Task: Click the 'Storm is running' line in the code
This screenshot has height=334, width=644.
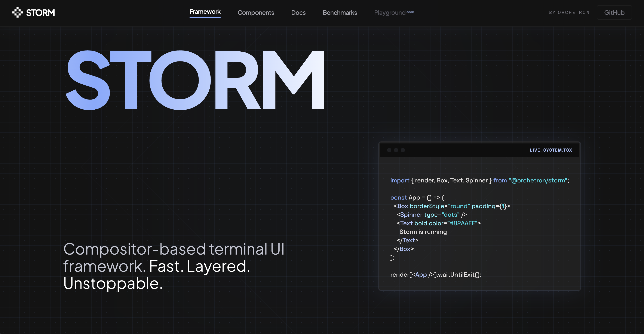Action: click(x=423, y=232)
